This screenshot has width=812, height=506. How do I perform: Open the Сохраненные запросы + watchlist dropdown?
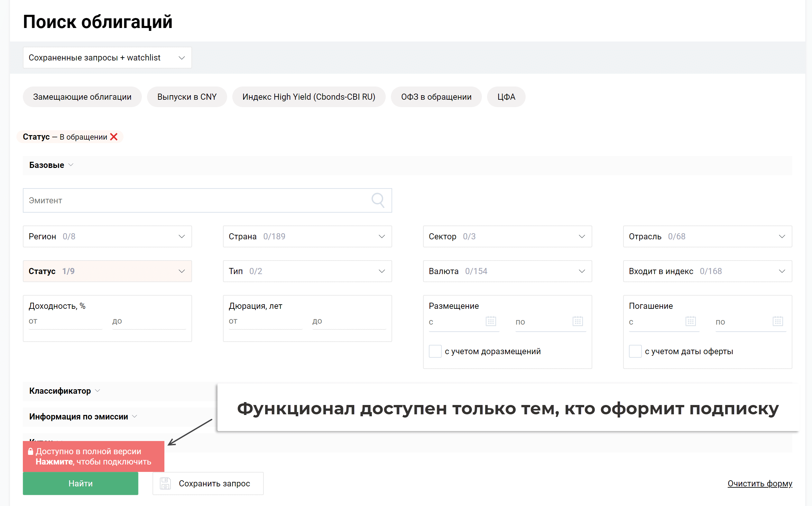pos(107,58)
